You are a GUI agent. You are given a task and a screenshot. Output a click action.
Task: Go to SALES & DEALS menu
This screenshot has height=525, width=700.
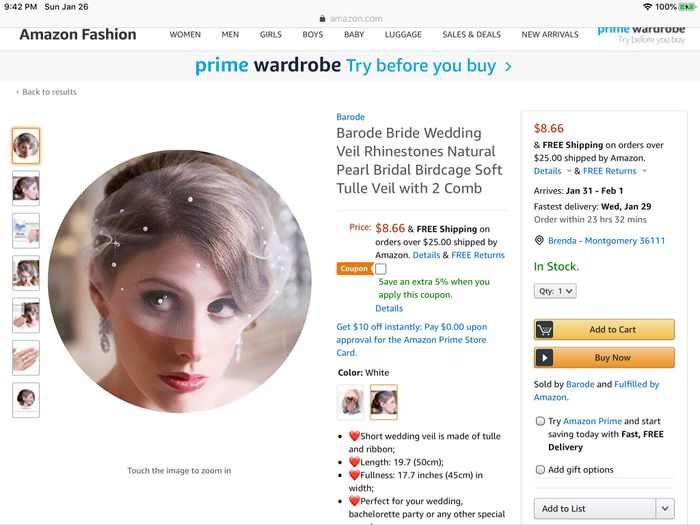471,35
